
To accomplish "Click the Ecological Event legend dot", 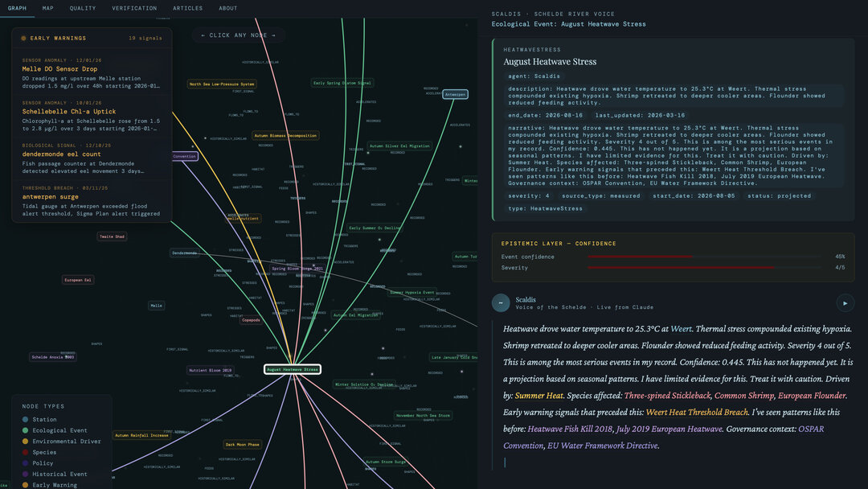I will (x=25, y=430).
